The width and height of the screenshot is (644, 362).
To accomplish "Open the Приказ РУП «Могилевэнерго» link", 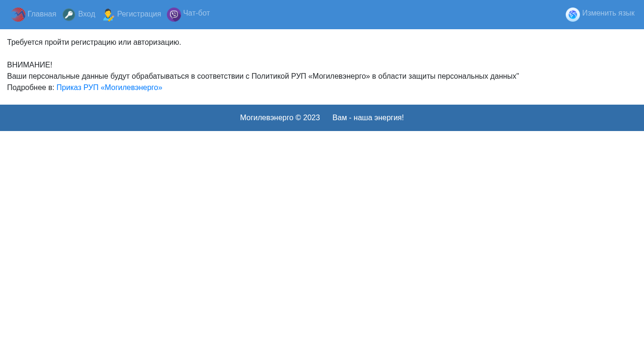I will pyautogui.click(x=109, y=88).
